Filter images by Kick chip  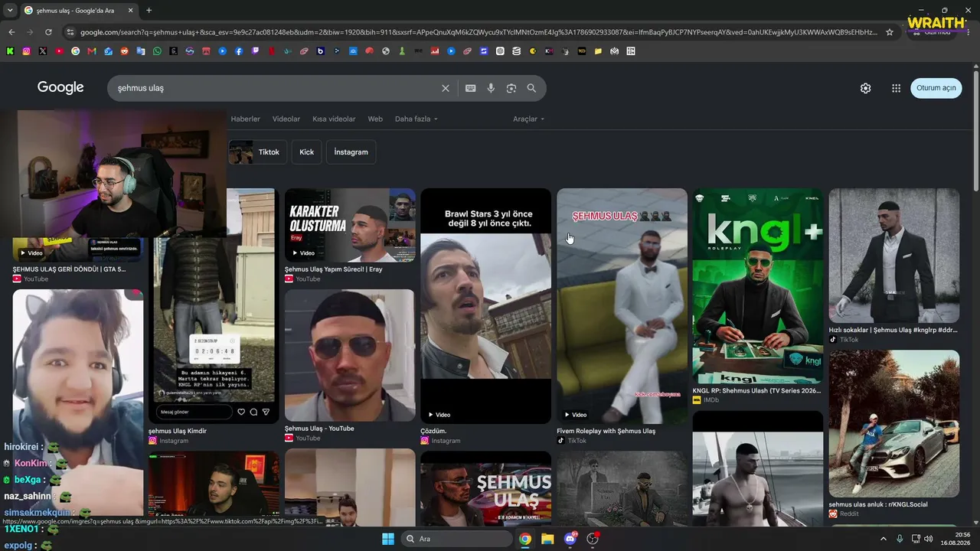pyautogui.click(x=307, y=152)
